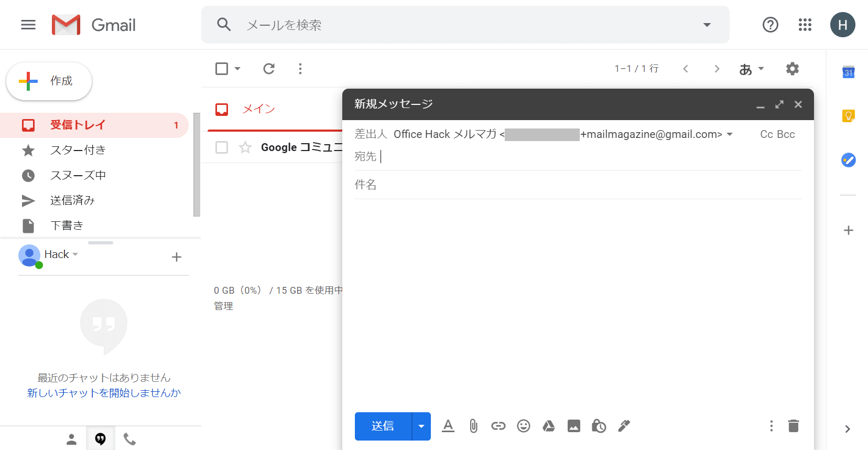Open the Google apps grid
Viewport: 868px width, 450px height.
[x=805, y=25]
